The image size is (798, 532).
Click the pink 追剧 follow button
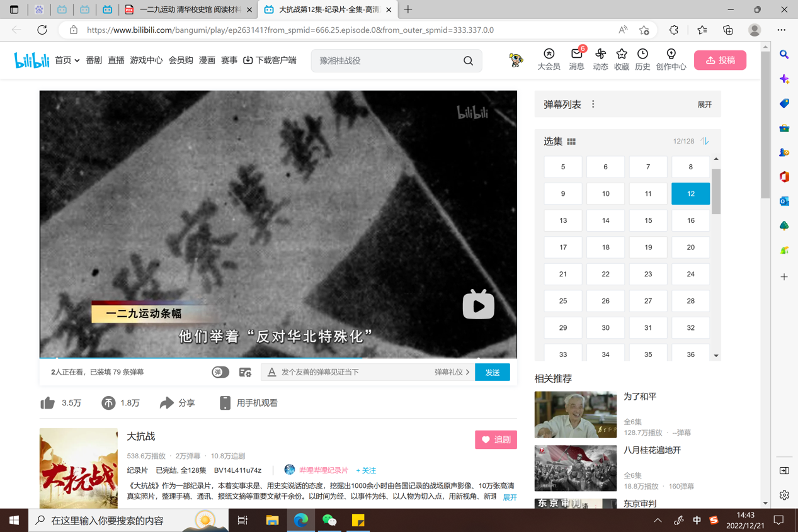(x=496, y=439)
